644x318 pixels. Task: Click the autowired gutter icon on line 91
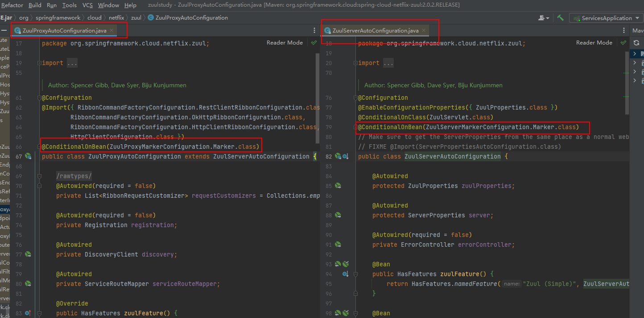pos(338,245)
